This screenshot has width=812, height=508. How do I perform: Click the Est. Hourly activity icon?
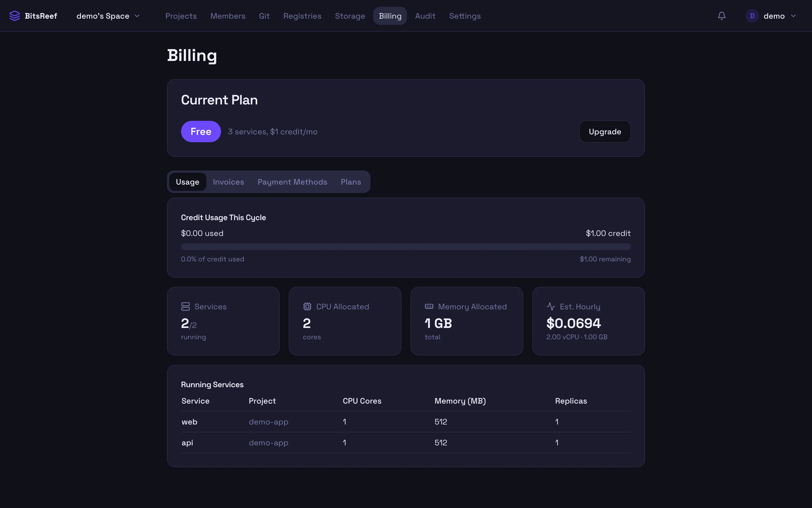551,306
